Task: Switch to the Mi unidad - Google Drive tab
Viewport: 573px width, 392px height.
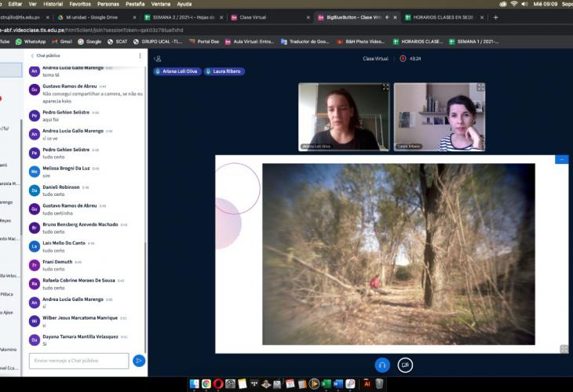Action: [97, 17]
